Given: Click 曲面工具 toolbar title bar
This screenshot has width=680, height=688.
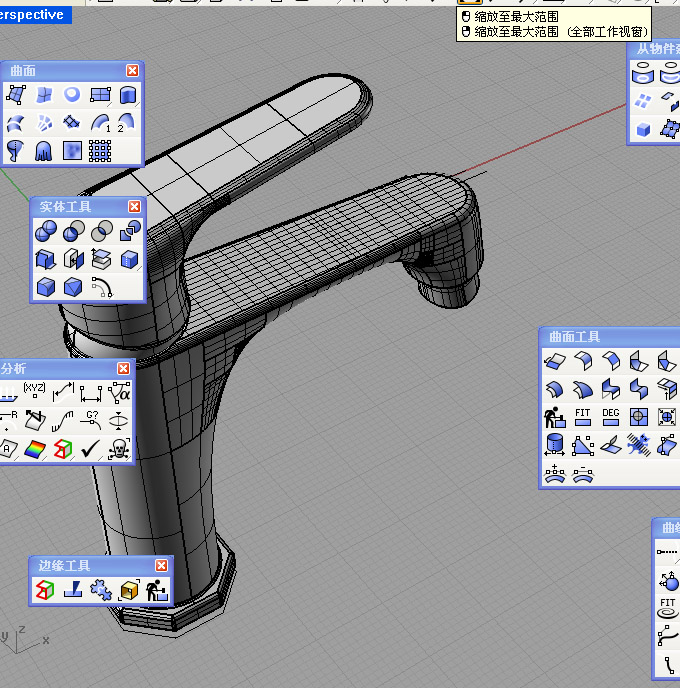Looking at the screenshot, I should [x=610, y=337].
